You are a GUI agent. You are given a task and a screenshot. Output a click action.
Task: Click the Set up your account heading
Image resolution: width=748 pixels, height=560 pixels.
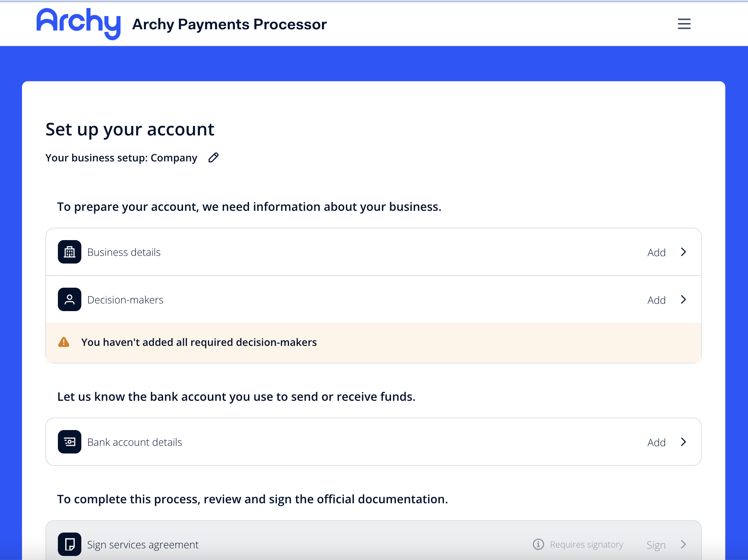tap(130, 130)
